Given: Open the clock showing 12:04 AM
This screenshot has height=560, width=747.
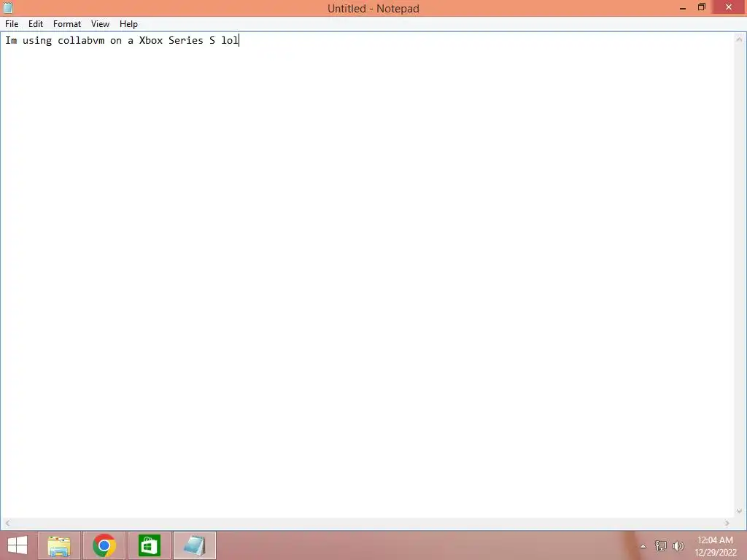Looking at the screenshot, I should tap(715, 546).
